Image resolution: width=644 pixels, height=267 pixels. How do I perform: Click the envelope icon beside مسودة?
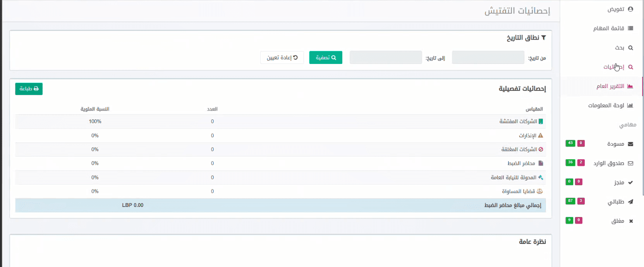click(x=630, y=144)
